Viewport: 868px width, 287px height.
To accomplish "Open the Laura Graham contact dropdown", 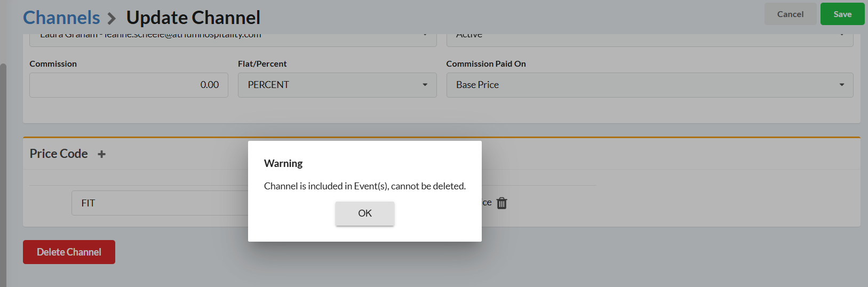I will pos(233,38).
